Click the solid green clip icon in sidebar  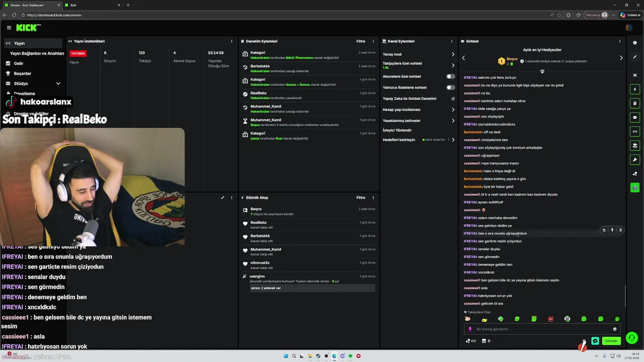[635, 187]
